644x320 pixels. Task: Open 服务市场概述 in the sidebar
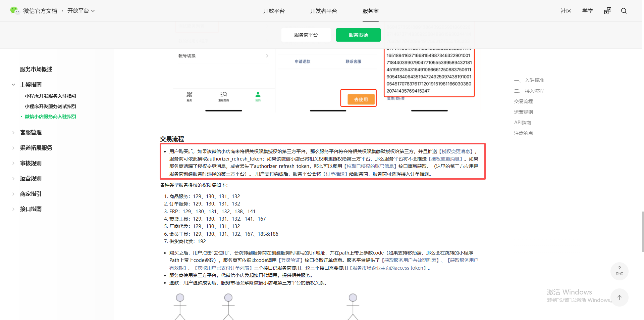click(x=36, y=69)
